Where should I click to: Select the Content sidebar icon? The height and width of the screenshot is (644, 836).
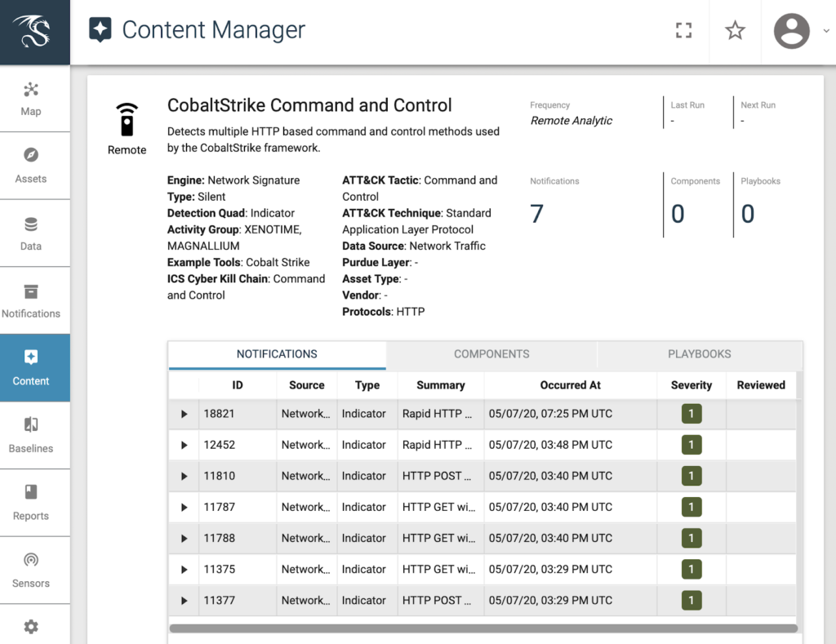pos(31,358)
